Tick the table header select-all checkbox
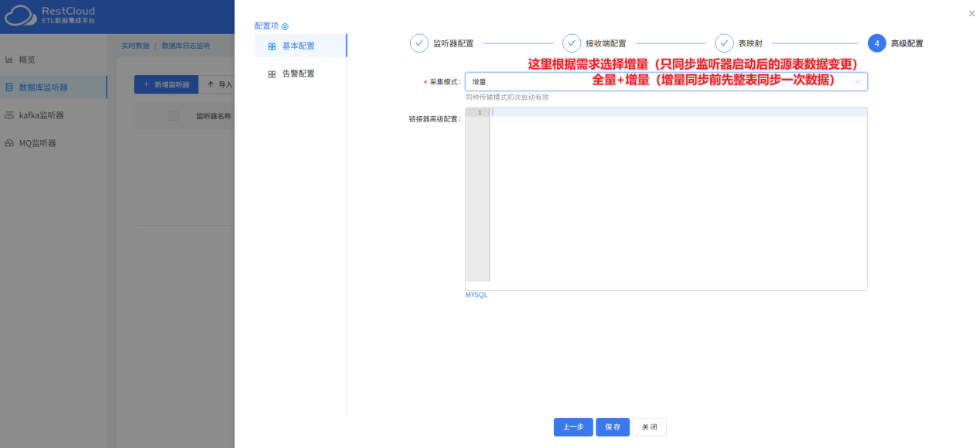The height and width of the screenshot is (448, 980). [174, 116]
